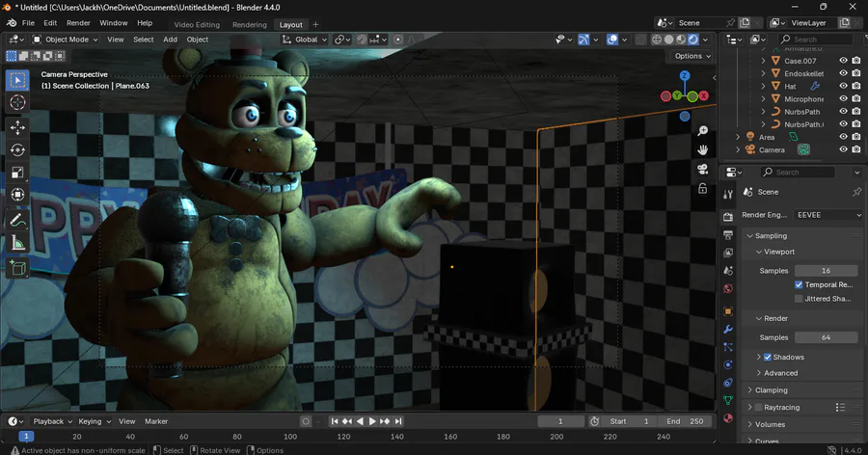Viewport: 868px width, 455px height.
Task: Select the Move tool
Action: pyautogui.click(x=17, y=127)
